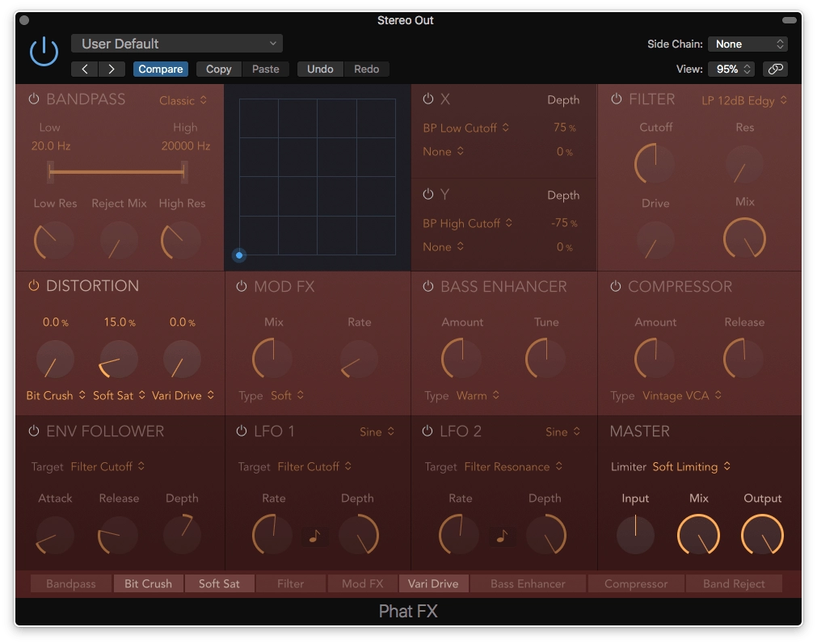Open the LFO 1 Sine waveform menu

[377, 432]
